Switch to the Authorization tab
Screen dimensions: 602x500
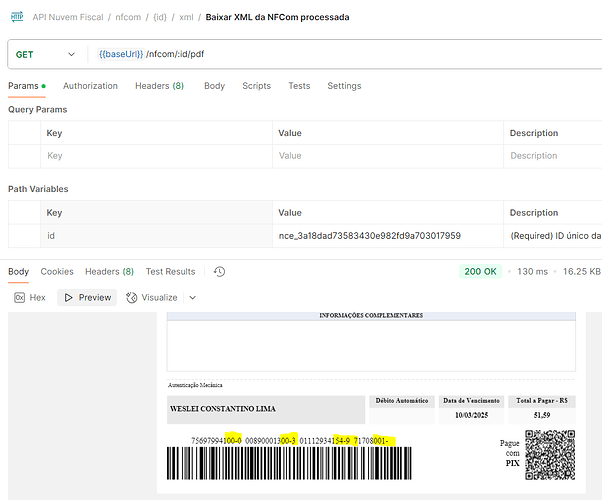(x=90, y=86)
